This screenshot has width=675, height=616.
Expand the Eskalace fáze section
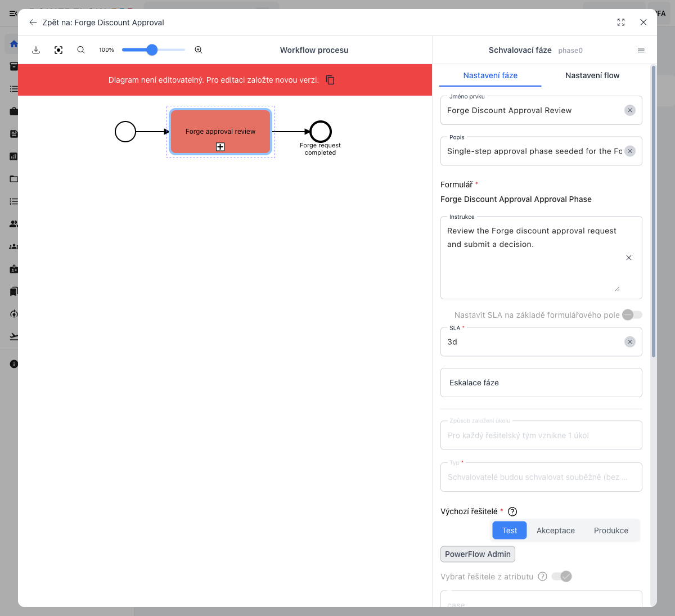(x=541, y=383)
